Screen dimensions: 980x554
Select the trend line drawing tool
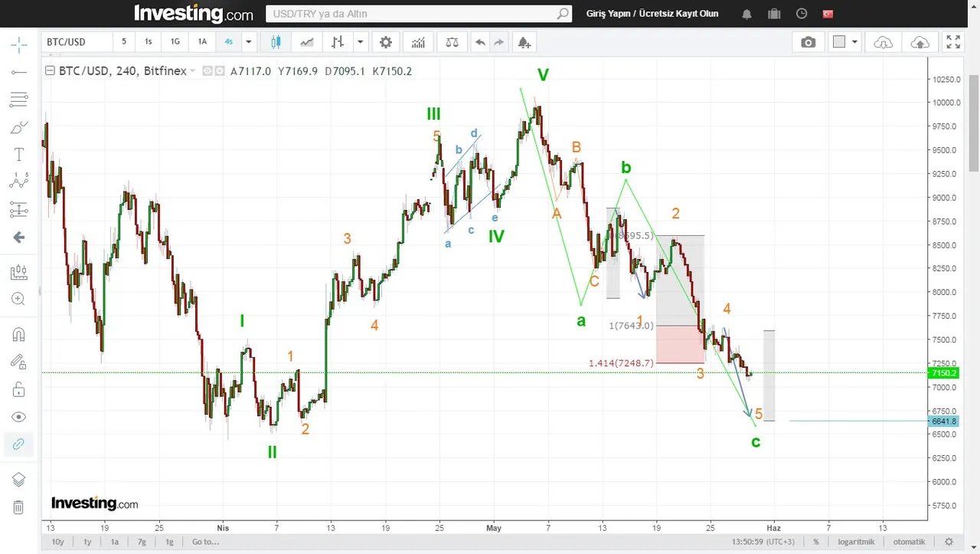18,72
